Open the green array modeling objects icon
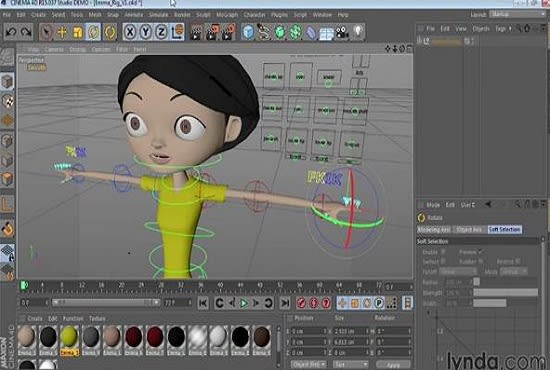 coord(296,32)
